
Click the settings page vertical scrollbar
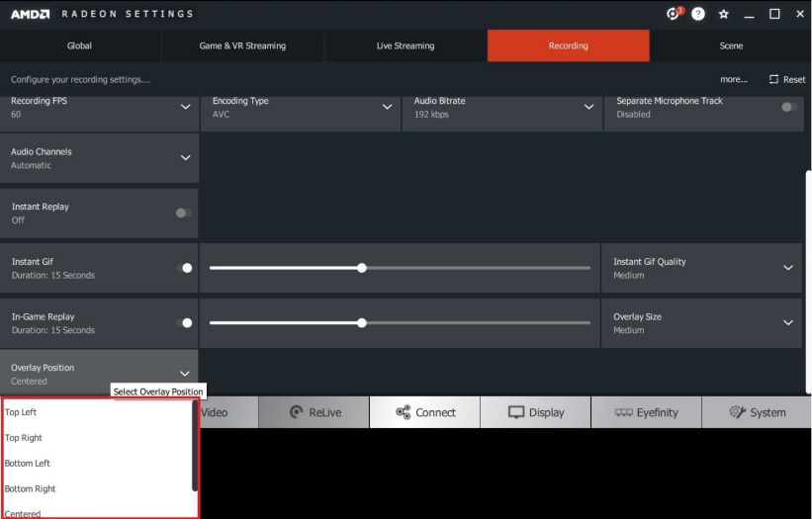pos(808,282)
